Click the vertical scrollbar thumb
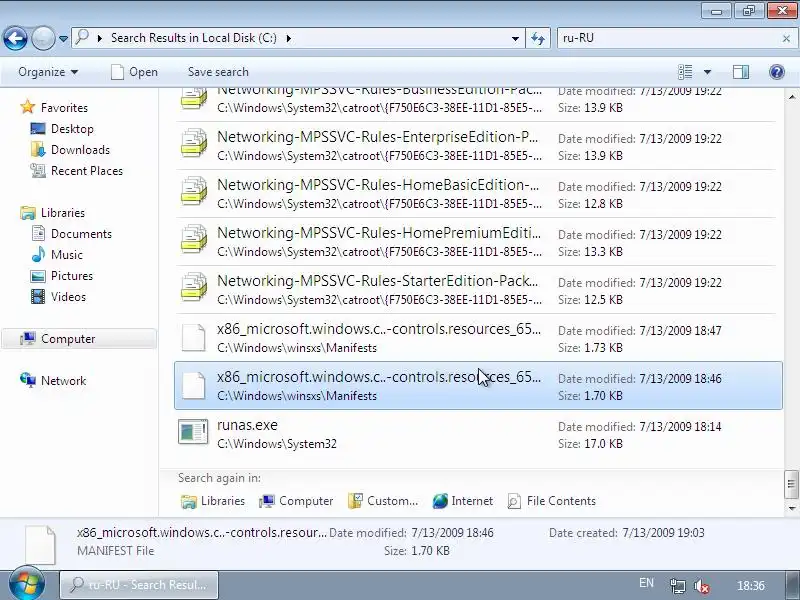800x600 pixels. (791, 484)
